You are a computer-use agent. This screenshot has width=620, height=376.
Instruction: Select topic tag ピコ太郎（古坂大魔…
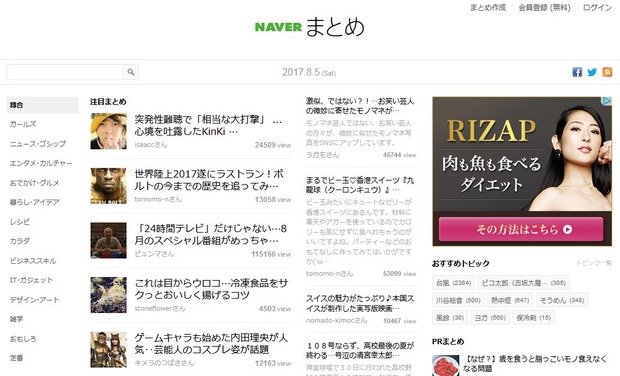pos(524,283)
